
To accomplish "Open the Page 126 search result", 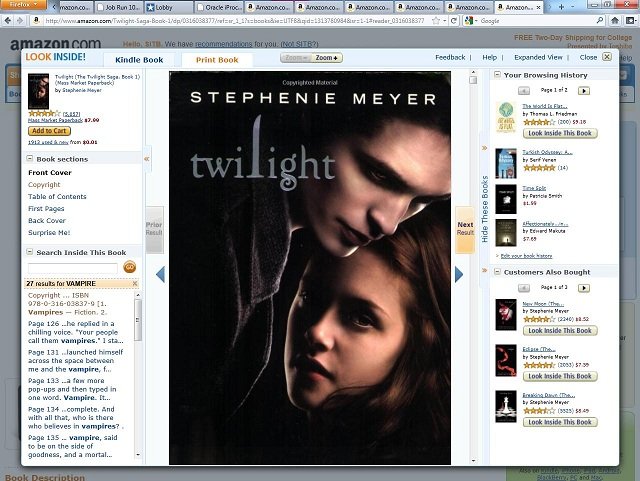I will [76, 332].
